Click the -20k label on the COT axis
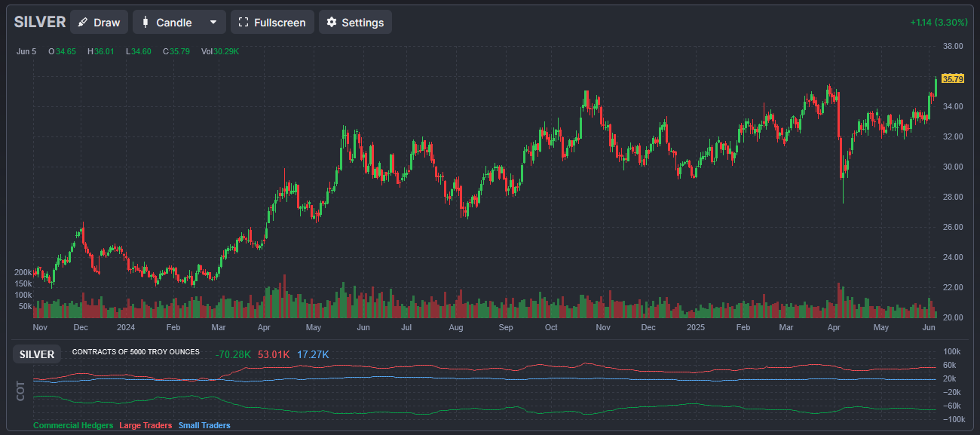This screenshot has width=980, height=435. tap(951, 392)
